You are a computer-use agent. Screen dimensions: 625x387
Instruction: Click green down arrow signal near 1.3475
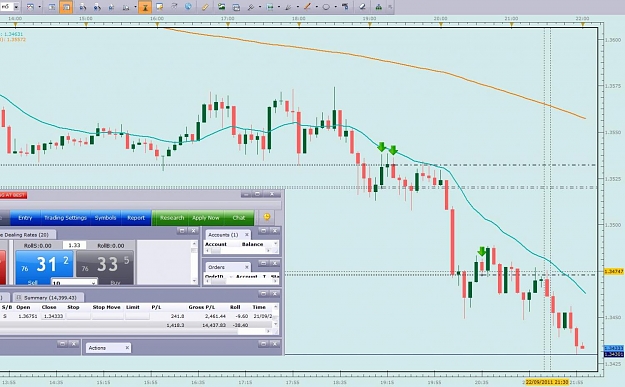pyautogui.click(x=482, y=251)
